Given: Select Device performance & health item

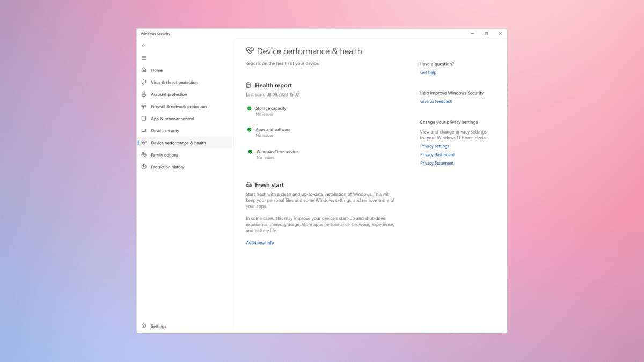Looking at the screenshot, I should pos(185,143).
